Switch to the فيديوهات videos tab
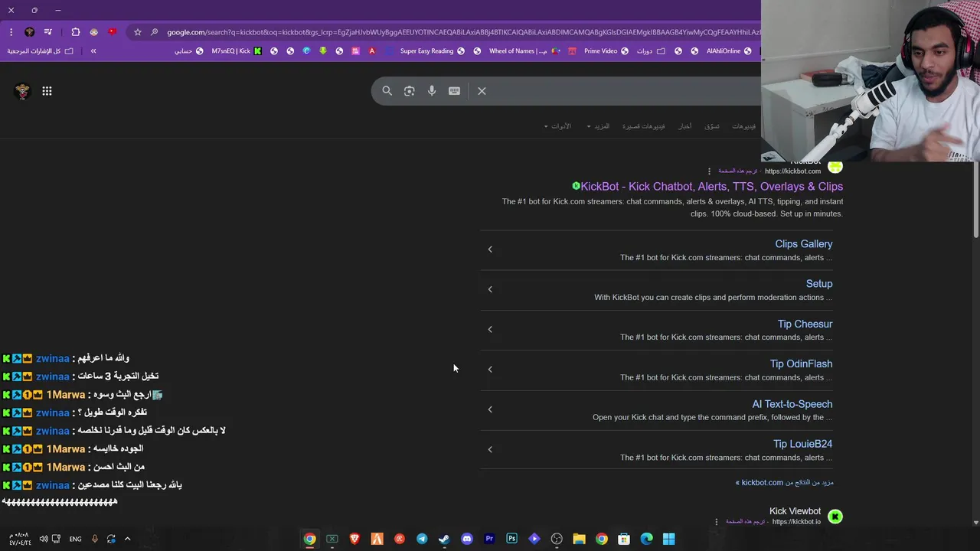The width and height of the screenshot is (980, 551). coord(743,126)
